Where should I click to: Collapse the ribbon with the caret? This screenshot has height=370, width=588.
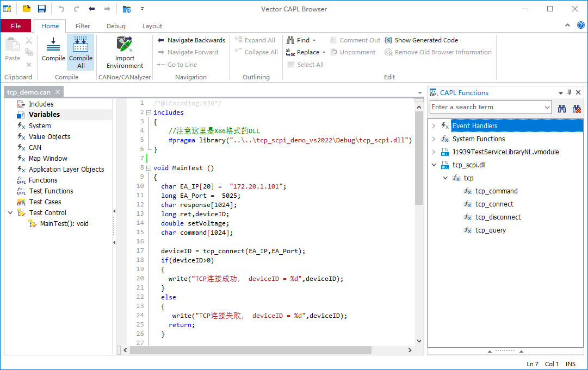click(567, 25)
